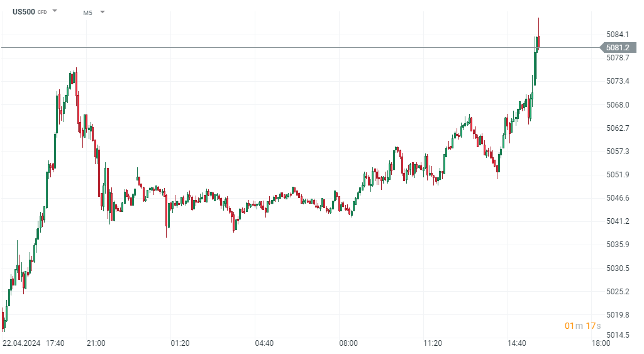Viewport: 644px width, 354px height.
Task: Open the US500 symbol dropdown arrow
Action: point(55,11)
